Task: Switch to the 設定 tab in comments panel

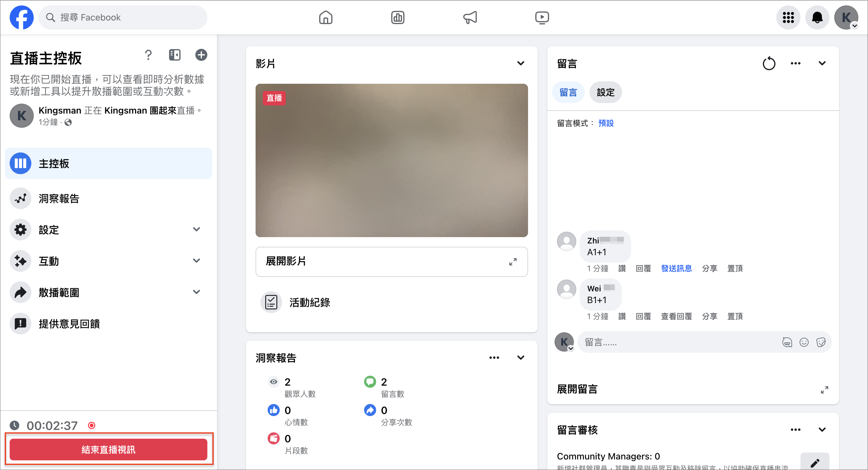Action: (x=605, y=92)
